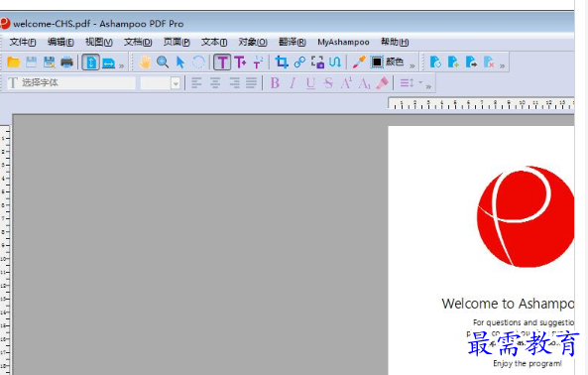Toggle Underline formatting
Image resolution: width=588 pixels, height=375 pixels.
pos(310,83)
